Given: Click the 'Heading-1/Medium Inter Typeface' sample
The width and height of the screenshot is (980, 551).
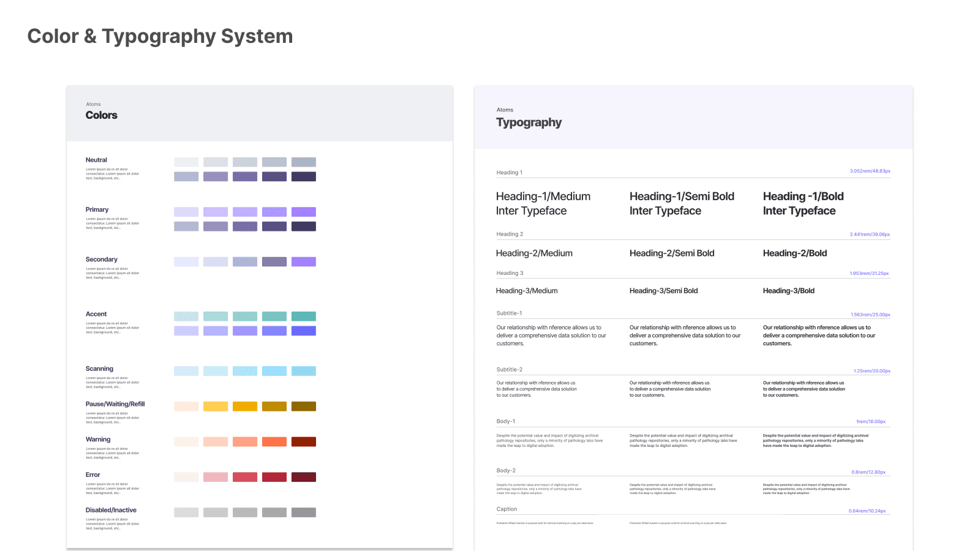Looking at the screenshot, I should click(x=543, y=203).
